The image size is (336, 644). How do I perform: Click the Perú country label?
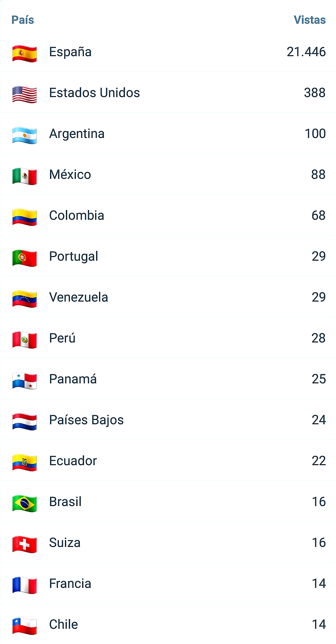[x=62, y=338]
